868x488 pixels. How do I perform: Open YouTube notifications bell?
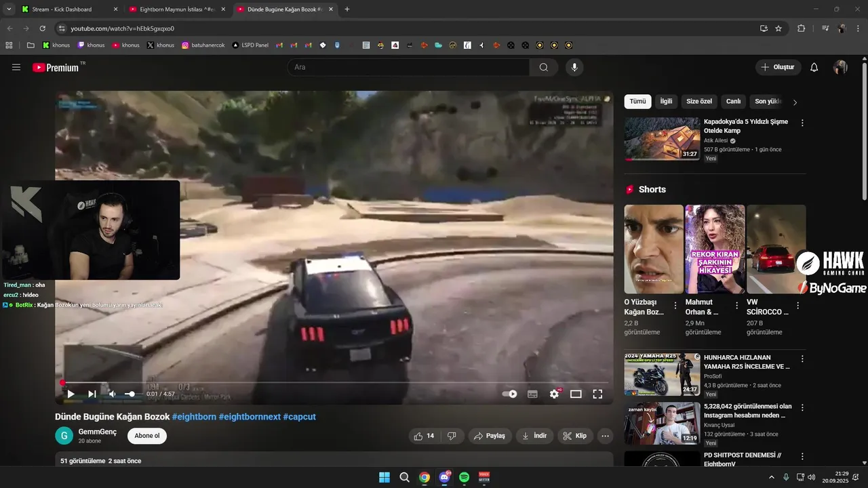(x=814, y=67)
